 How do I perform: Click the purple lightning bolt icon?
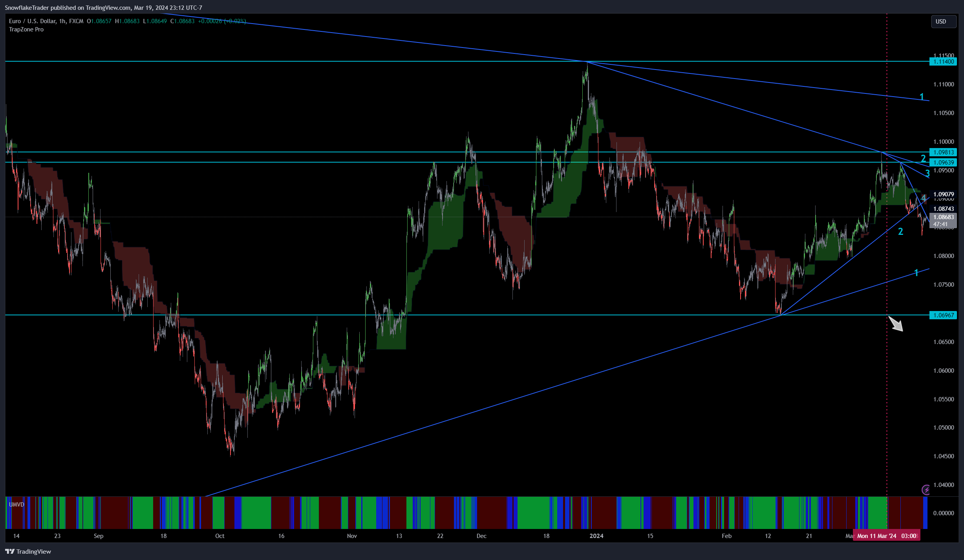926,490
